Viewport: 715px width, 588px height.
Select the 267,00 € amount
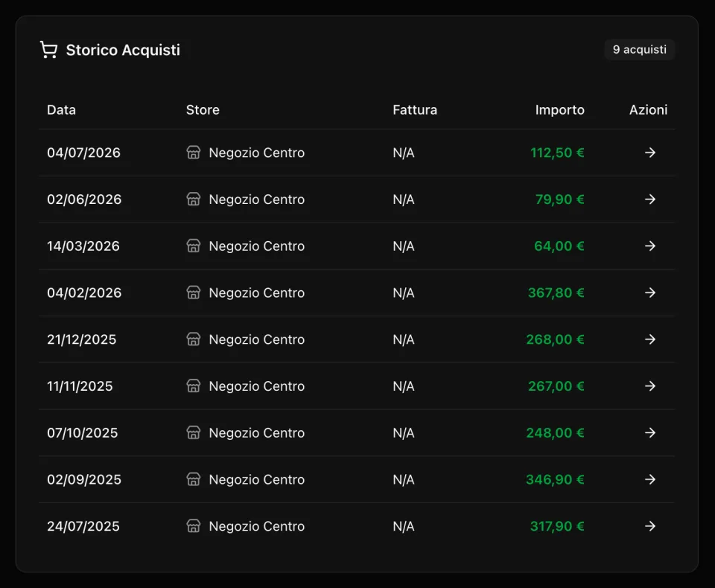click(556, 386)
